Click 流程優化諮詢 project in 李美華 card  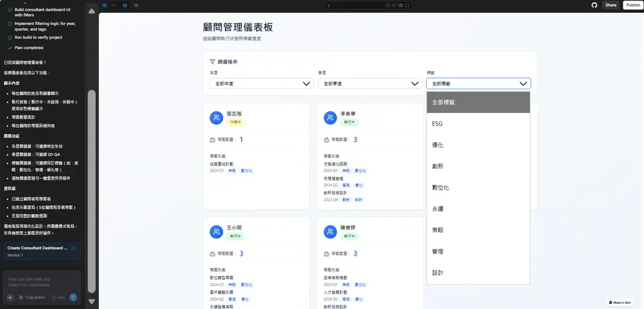(335, 164)
